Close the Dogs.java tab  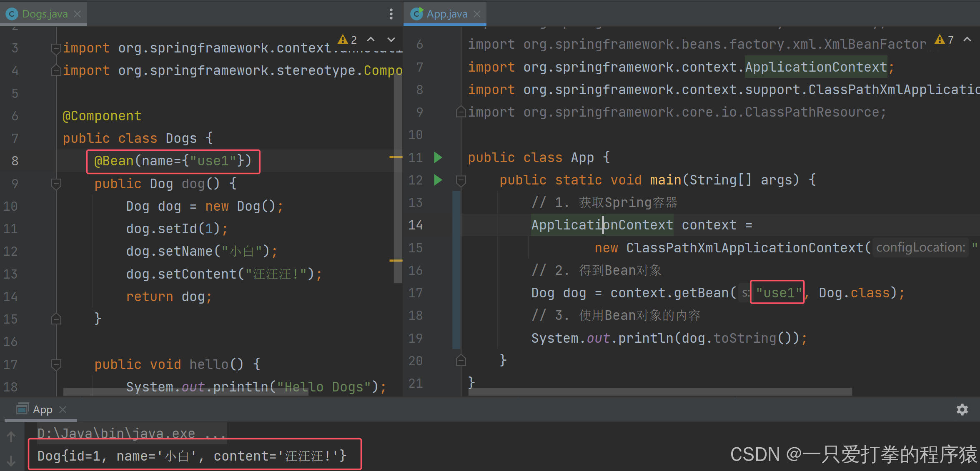click(x=78, y=14)
